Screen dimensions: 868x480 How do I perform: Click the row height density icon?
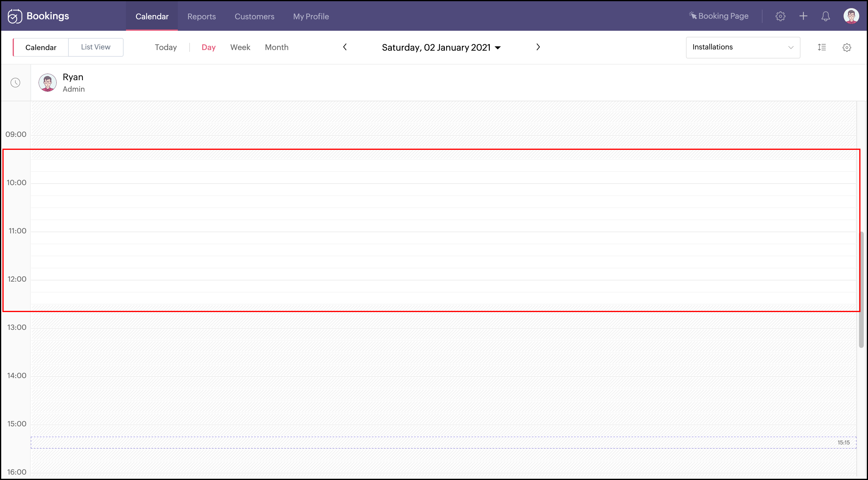point(822,47)
